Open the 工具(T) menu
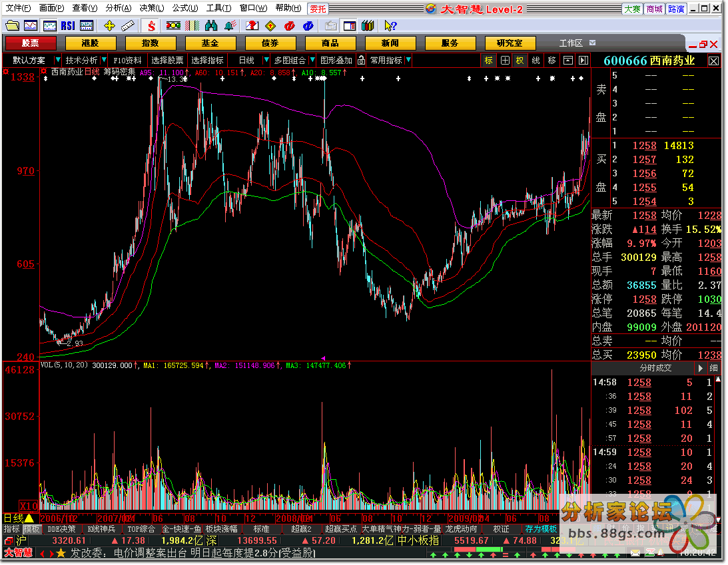 (x=218, y=9)
